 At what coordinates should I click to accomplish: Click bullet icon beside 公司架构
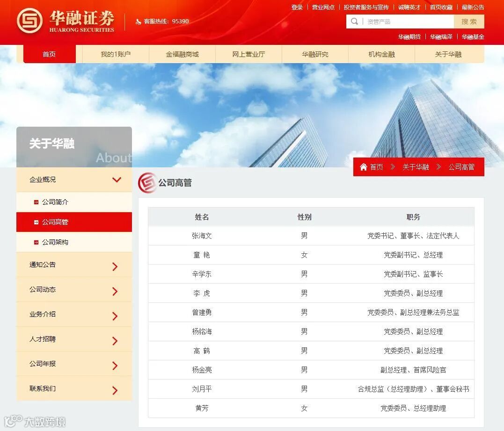click(36, 242)
